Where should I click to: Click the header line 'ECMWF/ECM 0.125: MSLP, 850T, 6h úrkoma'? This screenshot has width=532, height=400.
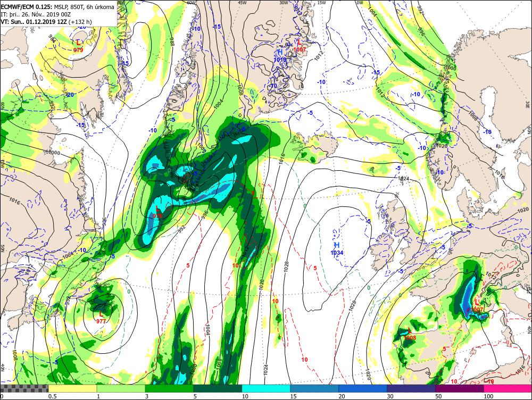[57, 7]
